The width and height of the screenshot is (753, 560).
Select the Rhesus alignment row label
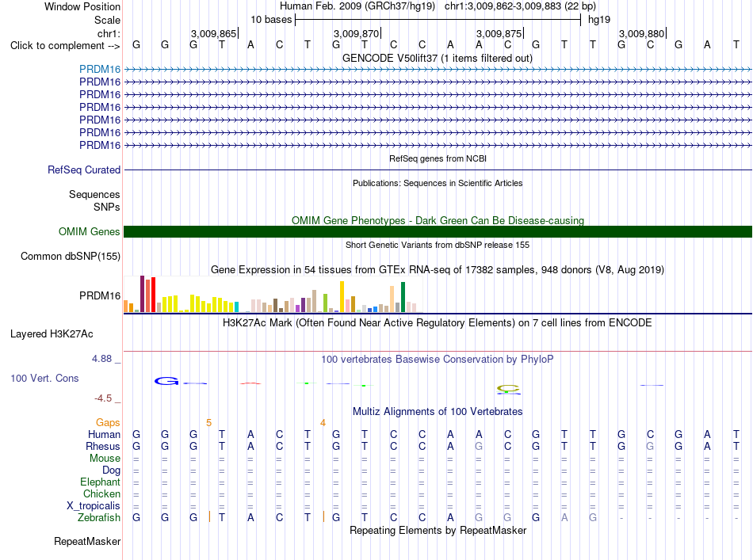[x=103, y=446]
